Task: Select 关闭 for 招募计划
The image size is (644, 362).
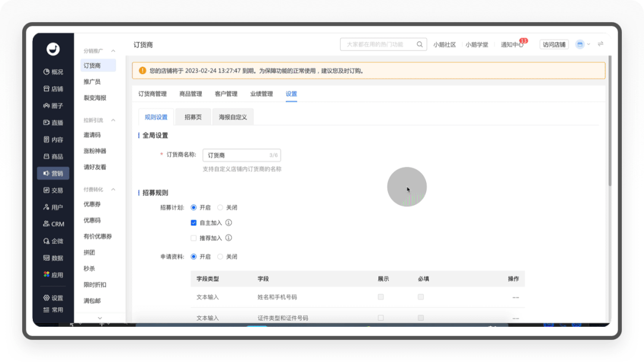Action: (x=220, y=208)
